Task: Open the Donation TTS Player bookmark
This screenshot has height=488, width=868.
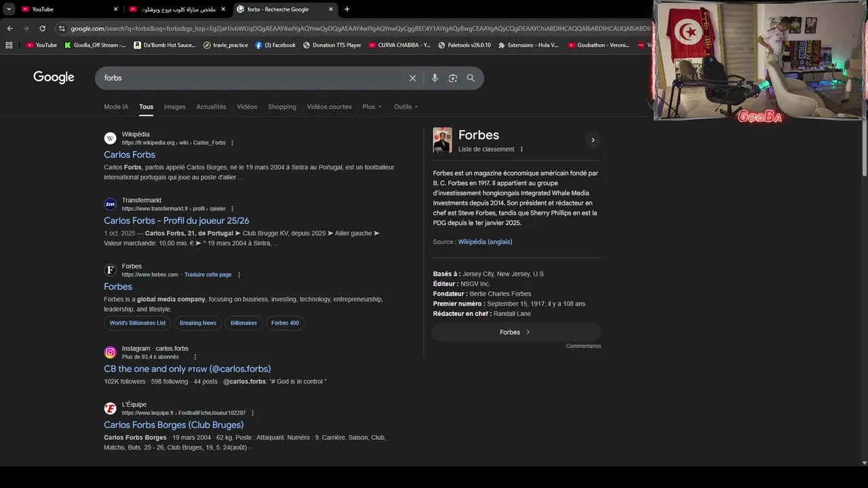Action: pyautogui.click(x=332, y=45)
